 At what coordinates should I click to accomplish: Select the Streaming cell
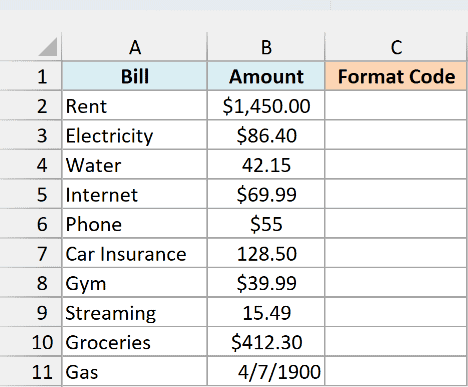[135, 312]
